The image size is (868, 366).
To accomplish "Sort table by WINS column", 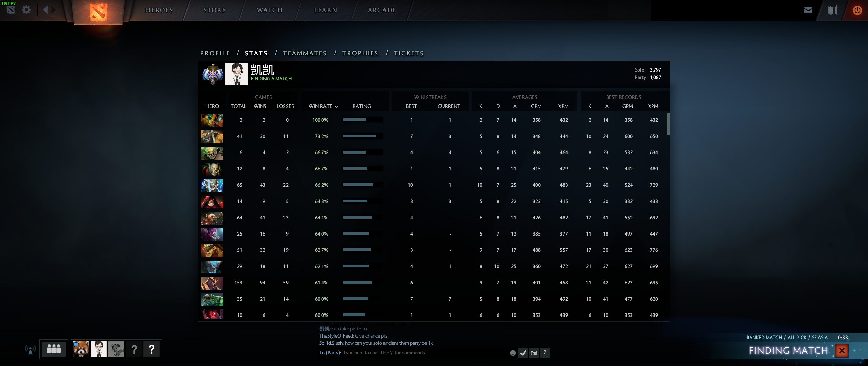I will (x=260, y=106).
